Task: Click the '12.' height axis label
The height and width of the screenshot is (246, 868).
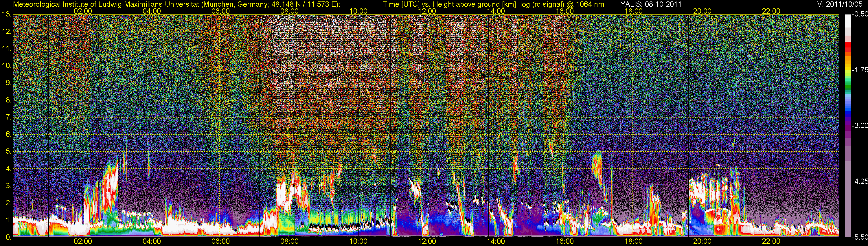Action: click(x=7, y=32)
